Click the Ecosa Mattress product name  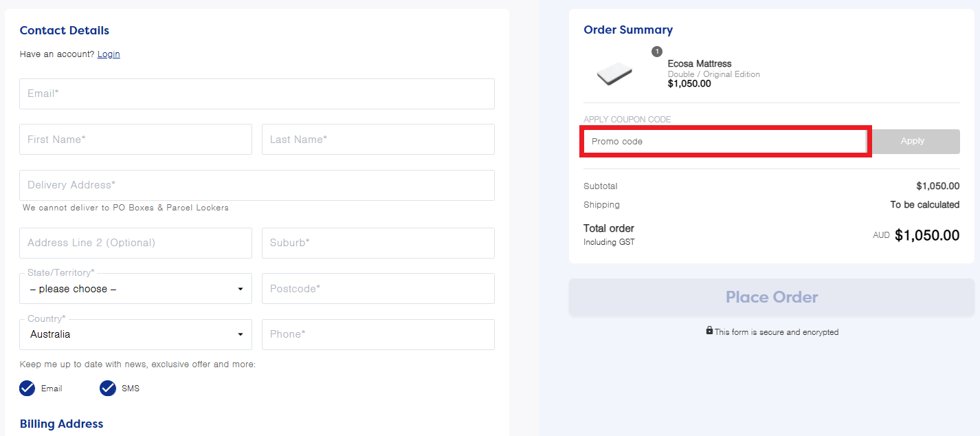click(x=699, y=64)
